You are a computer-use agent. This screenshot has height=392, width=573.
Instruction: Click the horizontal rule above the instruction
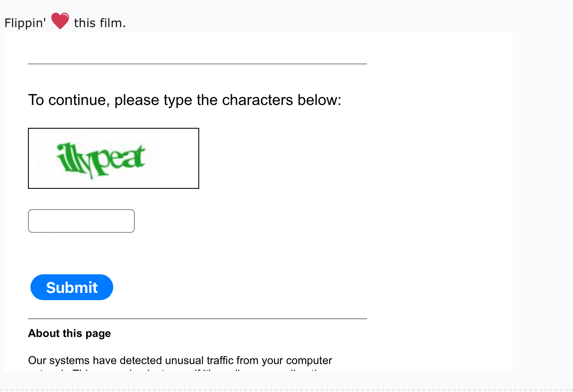point(197,64)
